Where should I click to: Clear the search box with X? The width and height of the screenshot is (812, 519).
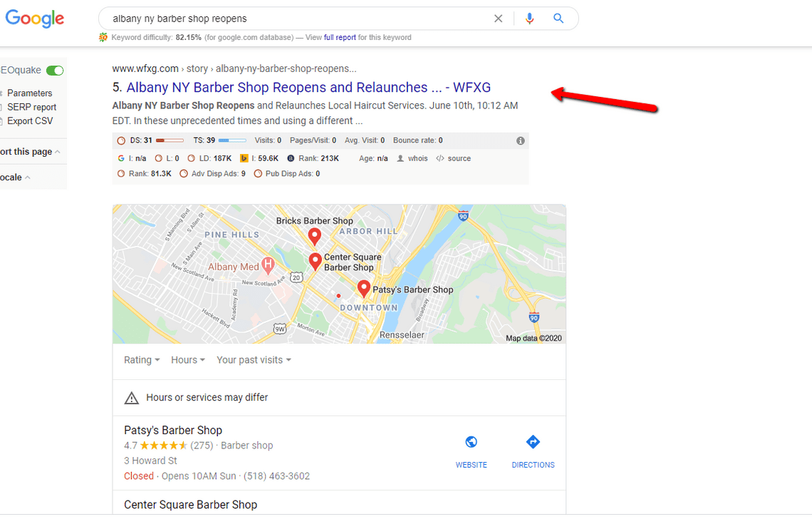coord(498,19)
